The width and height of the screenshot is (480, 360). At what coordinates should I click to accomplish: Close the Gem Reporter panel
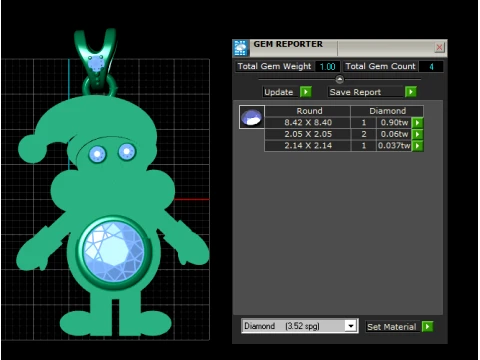click(439, 47)
